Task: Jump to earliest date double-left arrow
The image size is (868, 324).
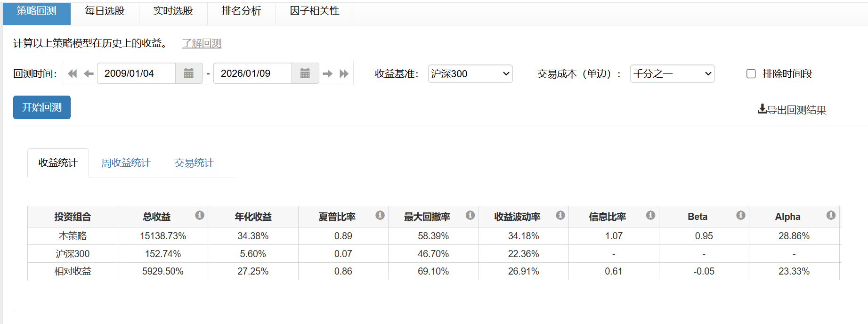Action: point(73,73)
